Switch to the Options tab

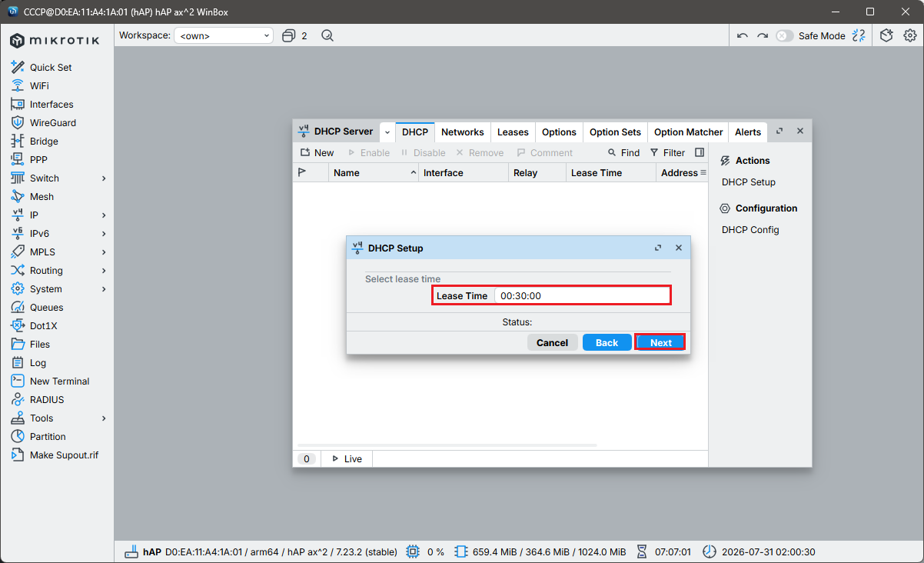[x=559, y=132]
